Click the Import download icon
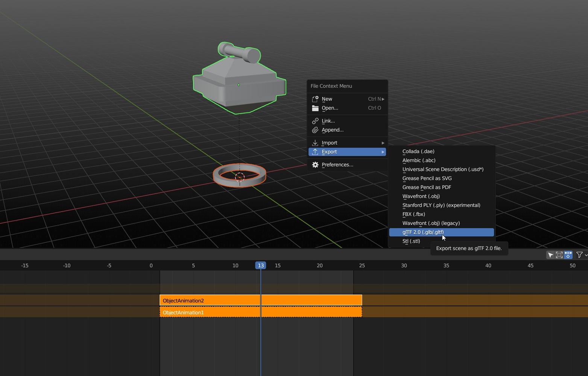Image resolution: width=588 pixels, height=376 pixels. pos(315,143)
